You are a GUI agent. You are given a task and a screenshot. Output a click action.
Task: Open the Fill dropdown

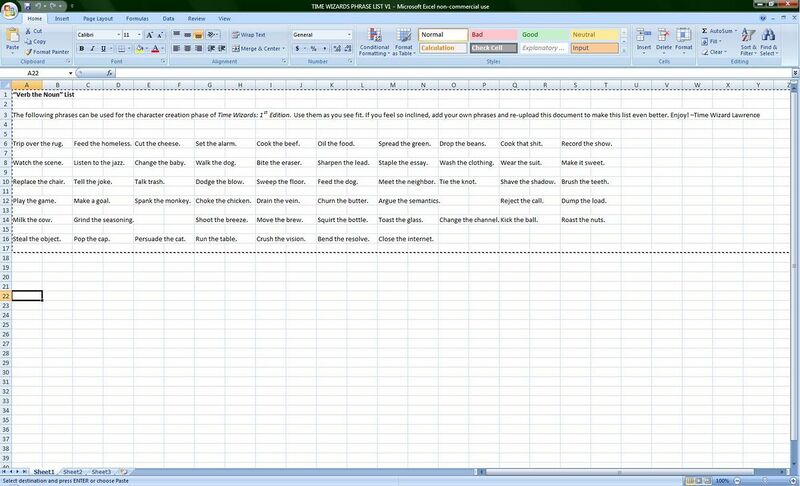(710, 41)
